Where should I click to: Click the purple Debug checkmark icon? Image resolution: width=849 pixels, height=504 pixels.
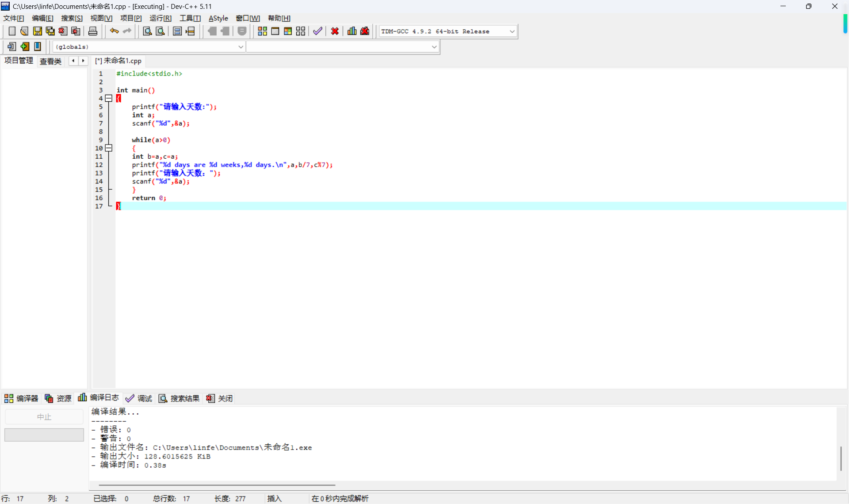click(317, 31)
